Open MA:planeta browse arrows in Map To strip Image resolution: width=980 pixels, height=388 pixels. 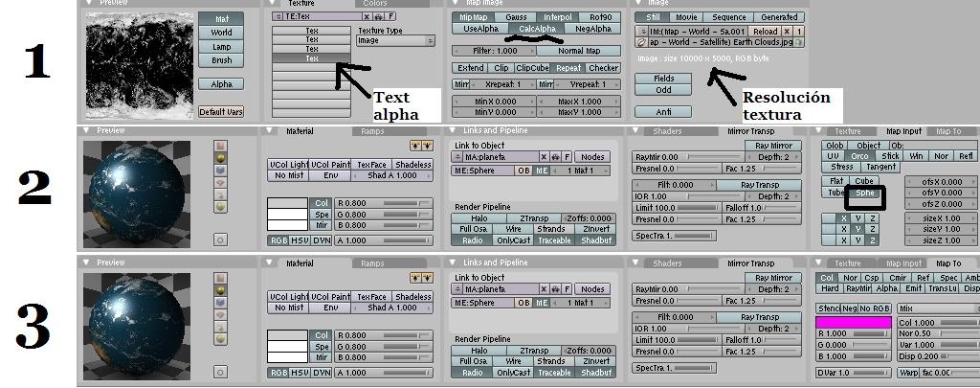click(457, 289)
